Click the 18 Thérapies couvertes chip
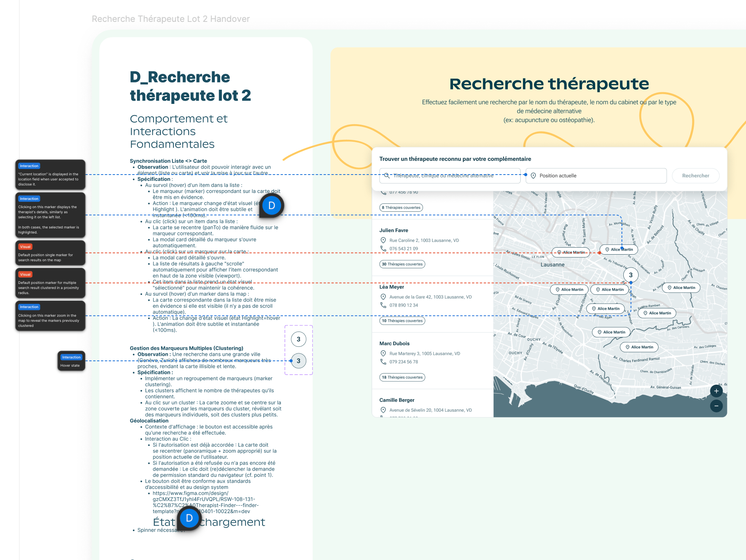746x560 pixels. (x=402, y=378)
